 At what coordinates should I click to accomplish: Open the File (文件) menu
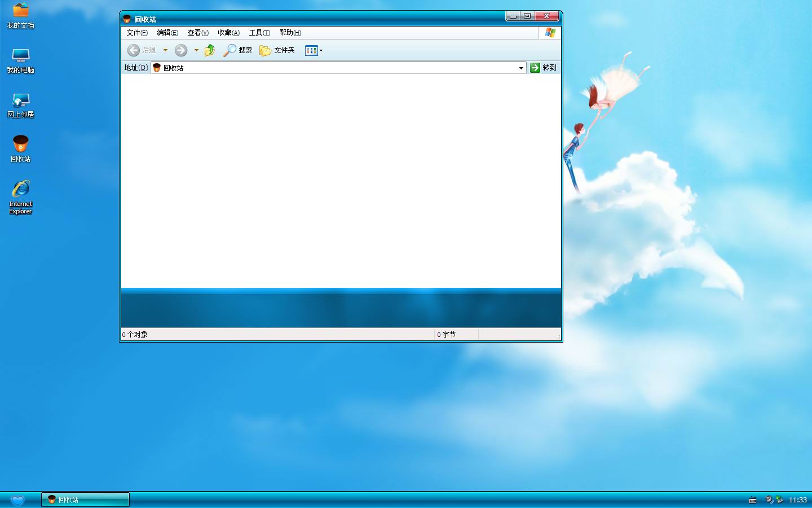[137, 33]
